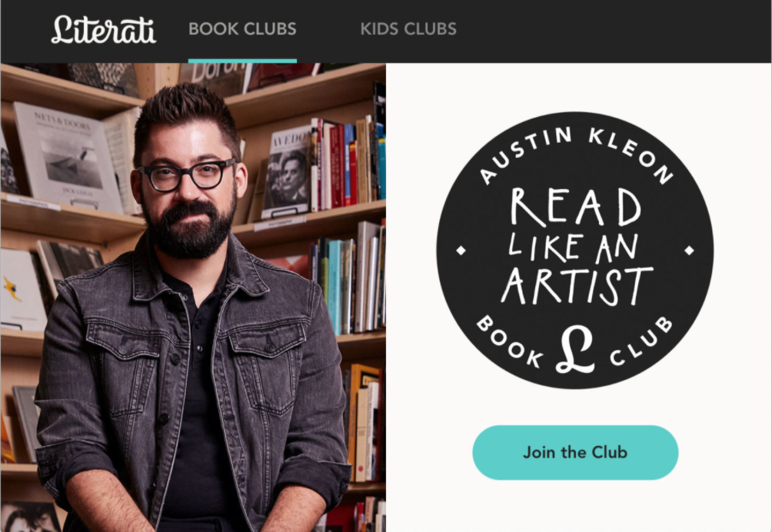This screenshot has height=532, width=772.
Task: Select the left diamond on the circular badge
Action: pos(461,251)
